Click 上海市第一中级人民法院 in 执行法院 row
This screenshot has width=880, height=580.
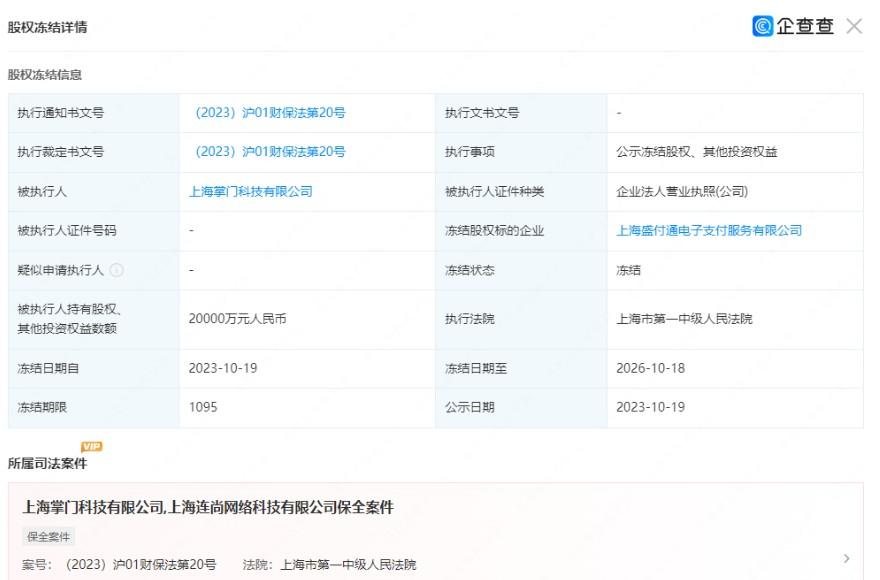click(x=684, y=319)
